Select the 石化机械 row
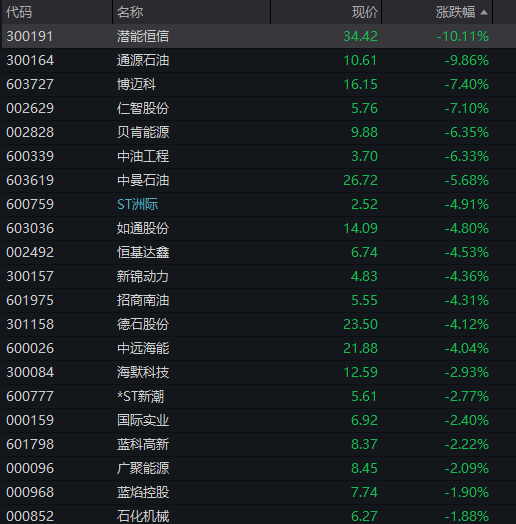516x524 pixels. pos(259,515)
